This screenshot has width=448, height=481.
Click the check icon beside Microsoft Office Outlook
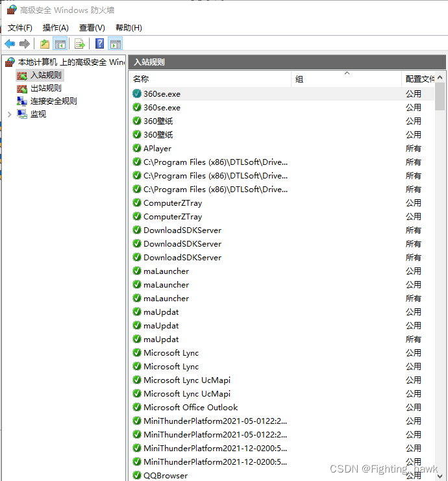[137, 407]
